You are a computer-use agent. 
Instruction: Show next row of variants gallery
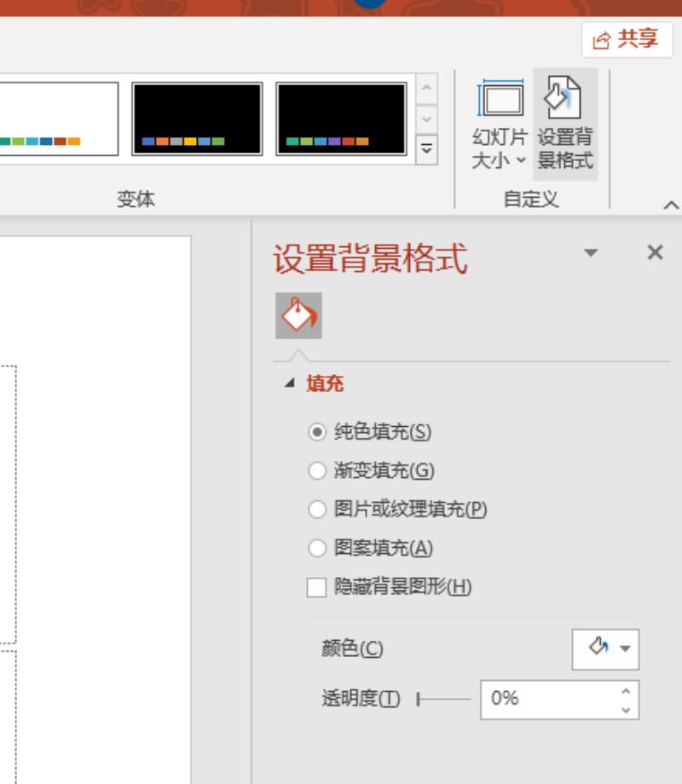pyautogui.click(x=427, y=119)
